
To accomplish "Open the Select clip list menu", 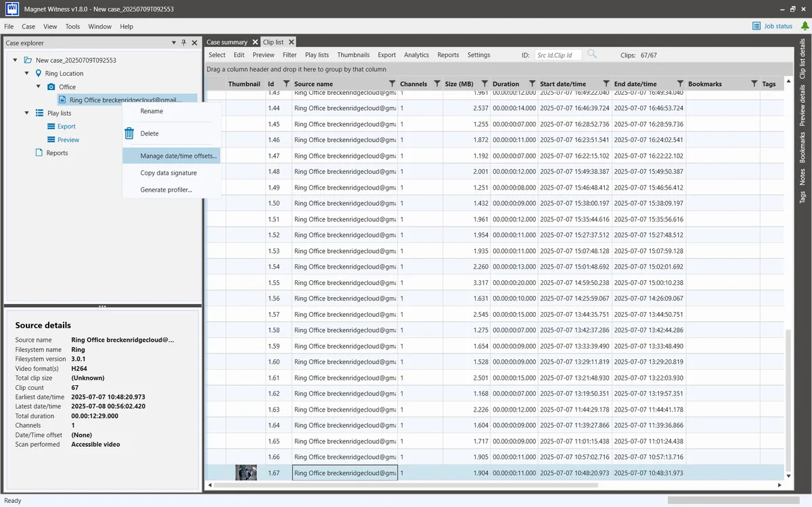I will (217, 55).
